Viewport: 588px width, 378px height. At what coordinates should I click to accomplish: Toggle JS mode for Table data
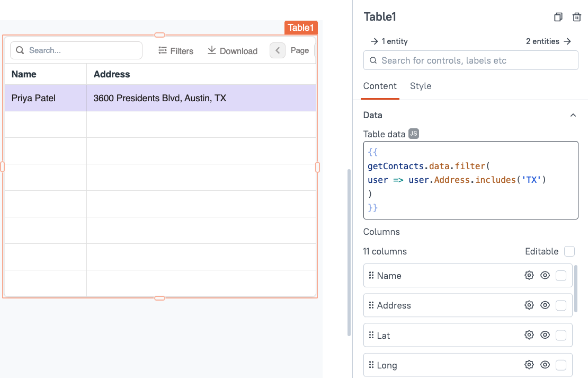click(413, 134)
